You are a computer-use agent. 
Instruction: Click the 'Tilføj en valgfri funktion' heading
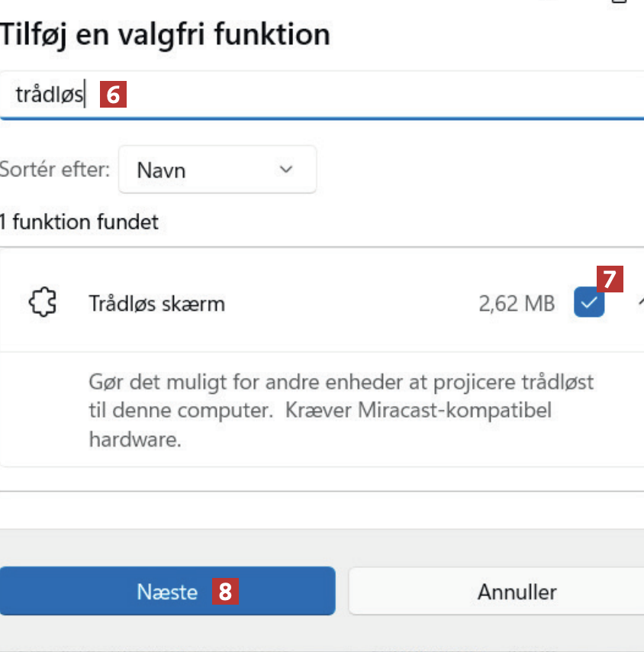tap(165, 34)
